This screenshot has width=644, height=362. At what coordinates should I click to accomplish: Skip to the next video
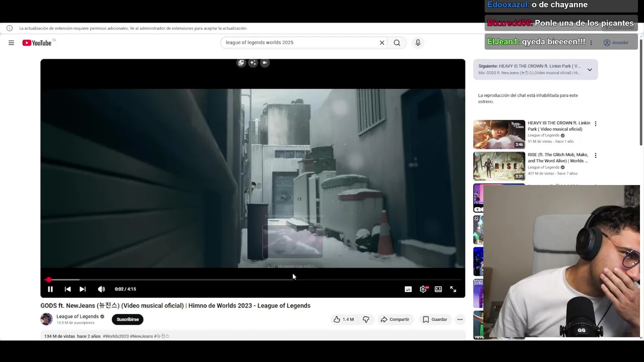[83, 289]
